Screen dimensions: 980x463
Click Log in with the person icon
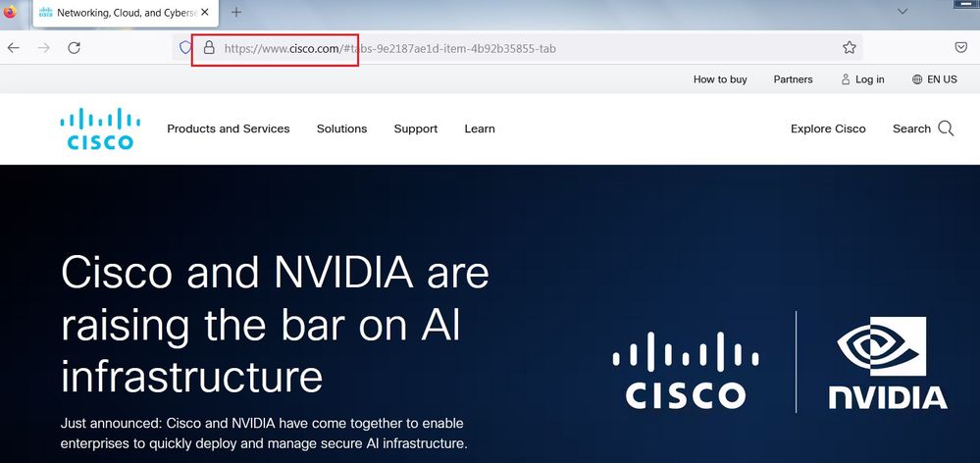862,79
